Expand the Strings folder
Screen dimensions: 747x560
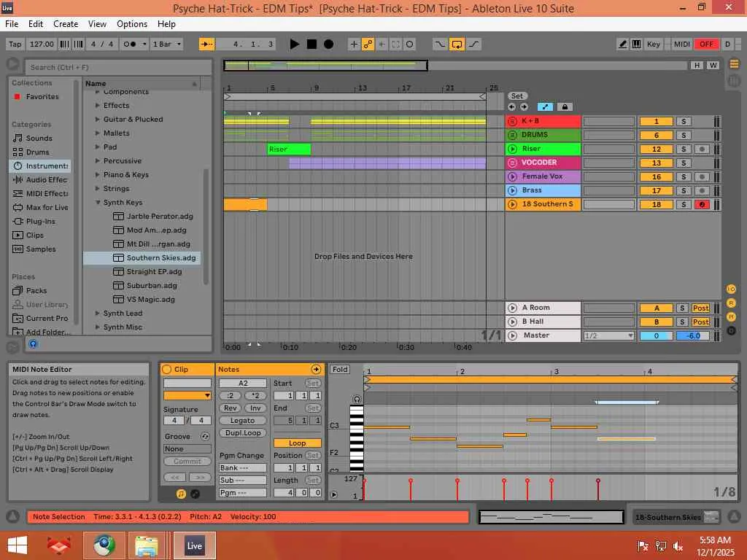[x=98, y=189]
